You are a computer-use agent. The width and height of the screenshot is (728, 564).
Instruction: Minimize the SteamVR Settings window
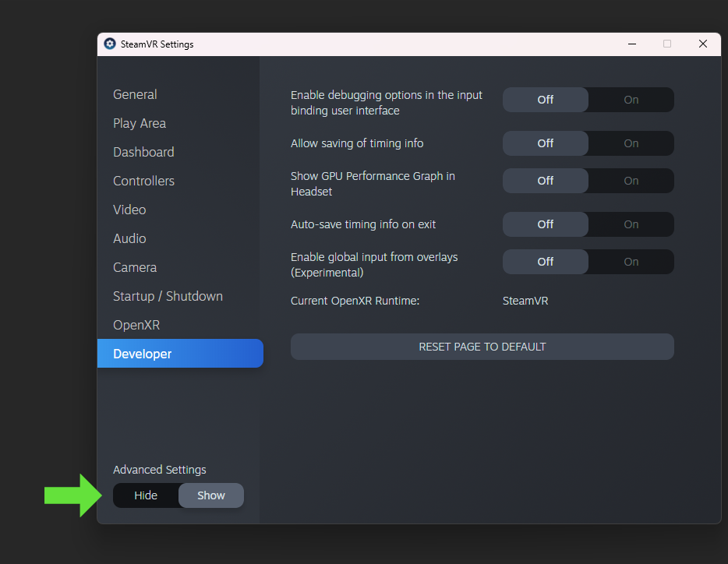click(x=632, y=44)
